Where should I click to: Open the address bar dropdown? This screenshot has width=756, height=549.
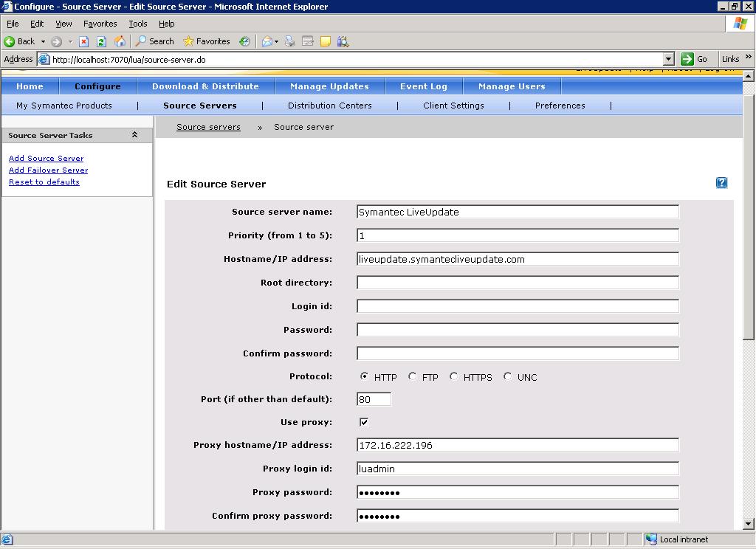(x=668, y=59)
